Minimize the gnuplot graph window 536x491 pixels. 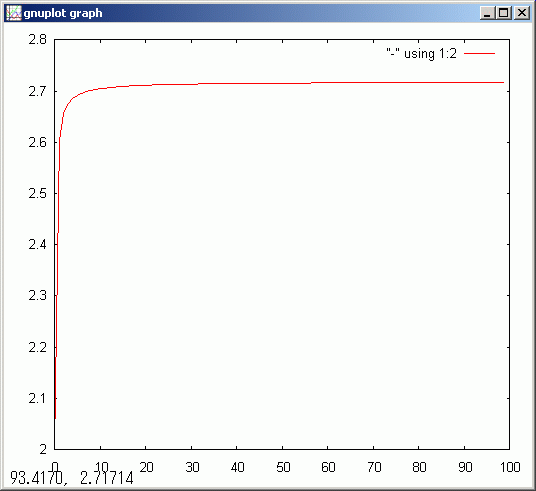pos(487,13)
